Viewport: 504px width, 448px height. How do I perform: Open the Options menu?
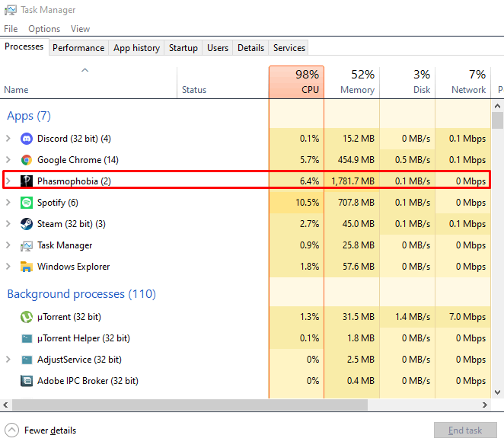coord(44,29)
